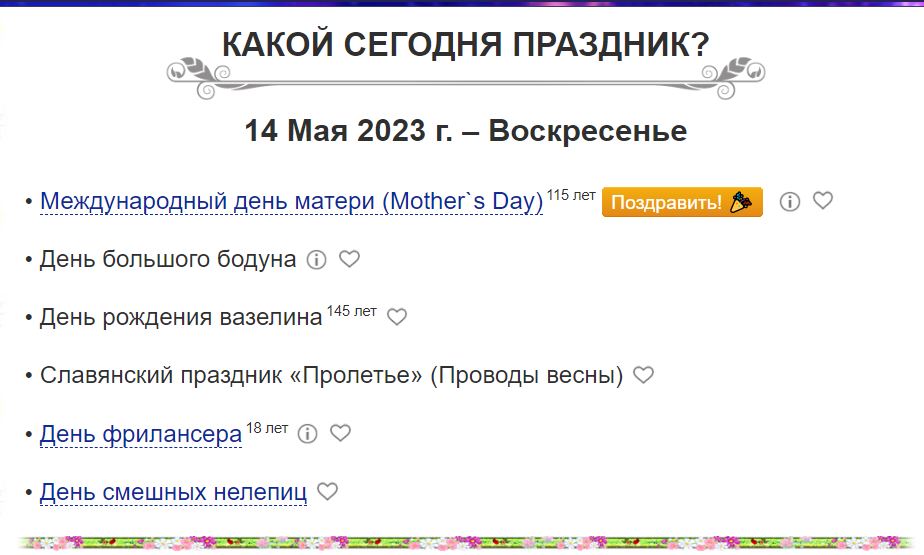Screen dimensions: 924x555
Task: Click the 18 лет label by День фрилансера
Action: point(267,428)
